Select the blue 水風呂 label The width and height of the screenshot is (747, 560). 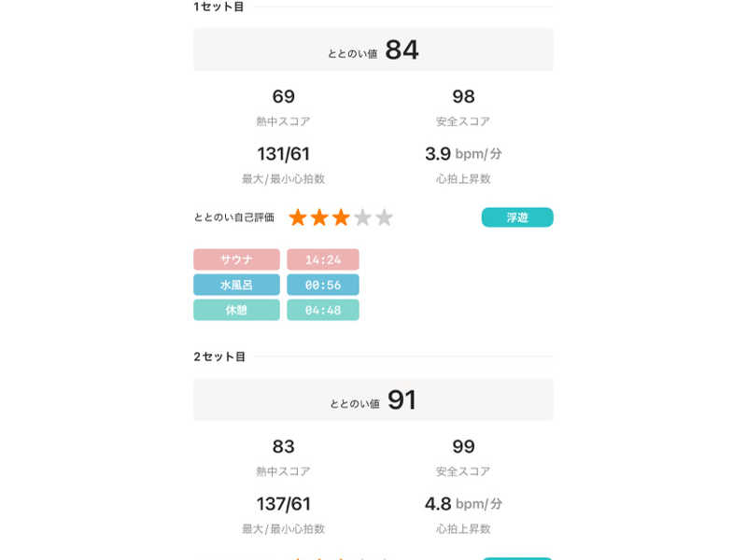[x=236, y=285]
